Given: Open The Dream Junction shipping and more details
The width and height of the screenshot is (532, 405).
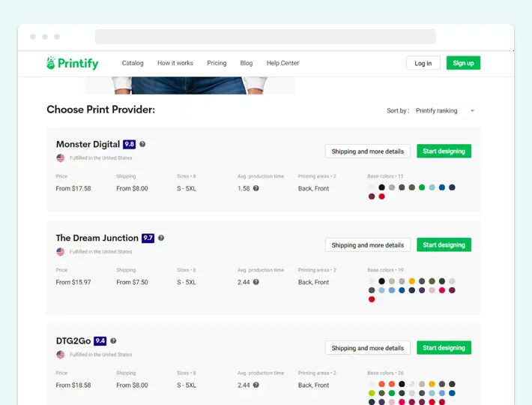Looking at the screenshot, I should (x=367, y=245).
